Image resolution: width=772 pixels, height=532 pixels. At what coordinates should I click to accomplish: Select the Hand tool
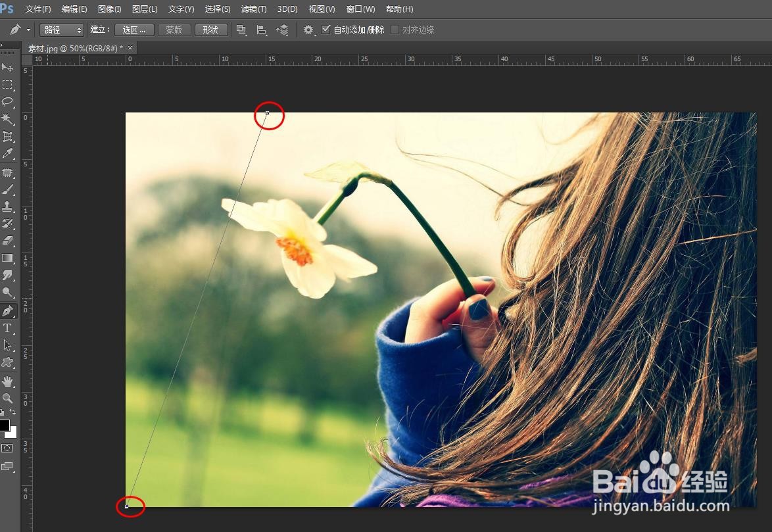pos(7,381)
